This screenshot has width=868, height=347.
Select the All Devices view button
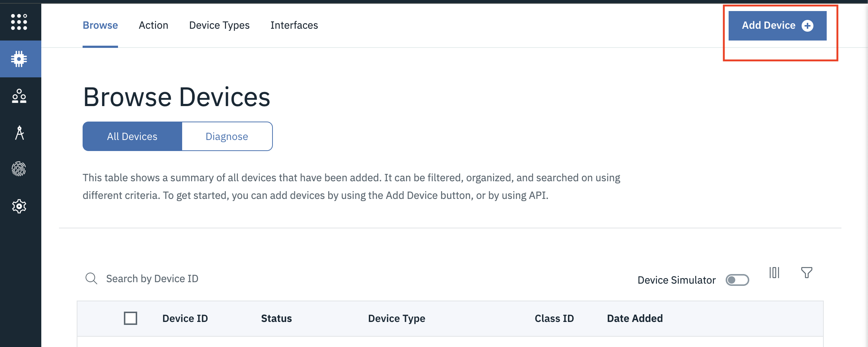tap(132, 136)
